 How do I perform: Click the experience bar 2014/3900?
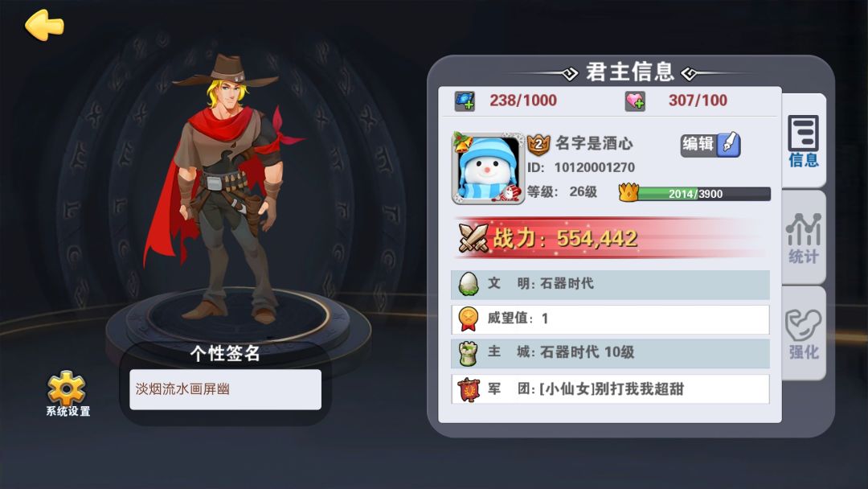tap(703, 194)
